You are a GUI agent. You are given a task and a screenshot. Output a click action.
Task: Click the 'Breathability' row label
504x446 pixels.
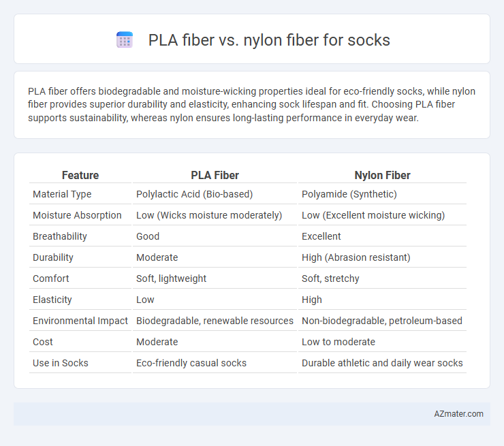[60, 236]
